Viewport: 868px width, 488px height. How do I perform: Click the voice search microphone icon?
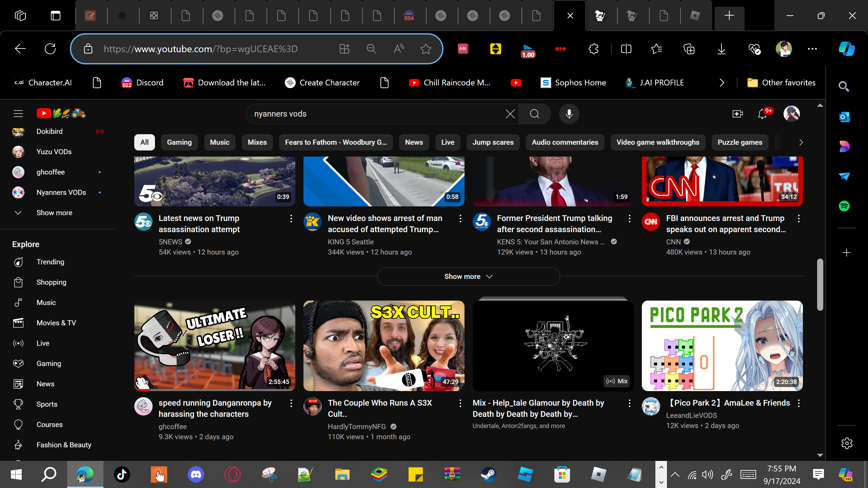pos(569,114)
